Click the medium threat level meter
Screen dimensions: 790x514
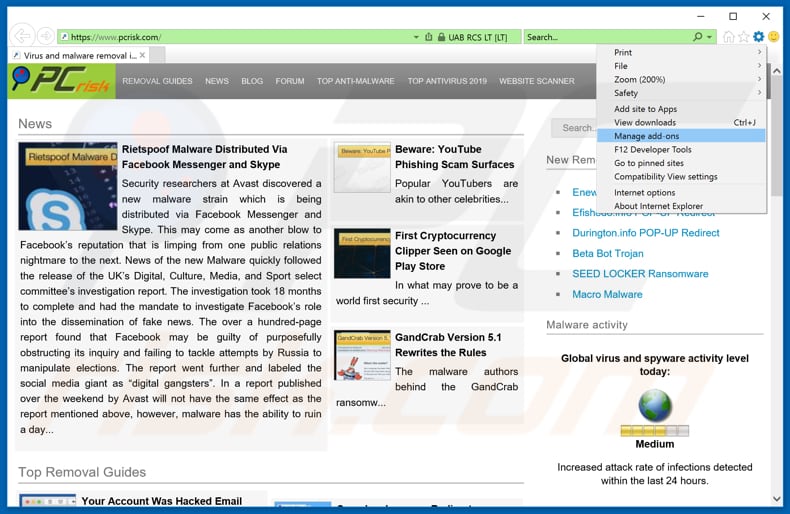[654, 430]
